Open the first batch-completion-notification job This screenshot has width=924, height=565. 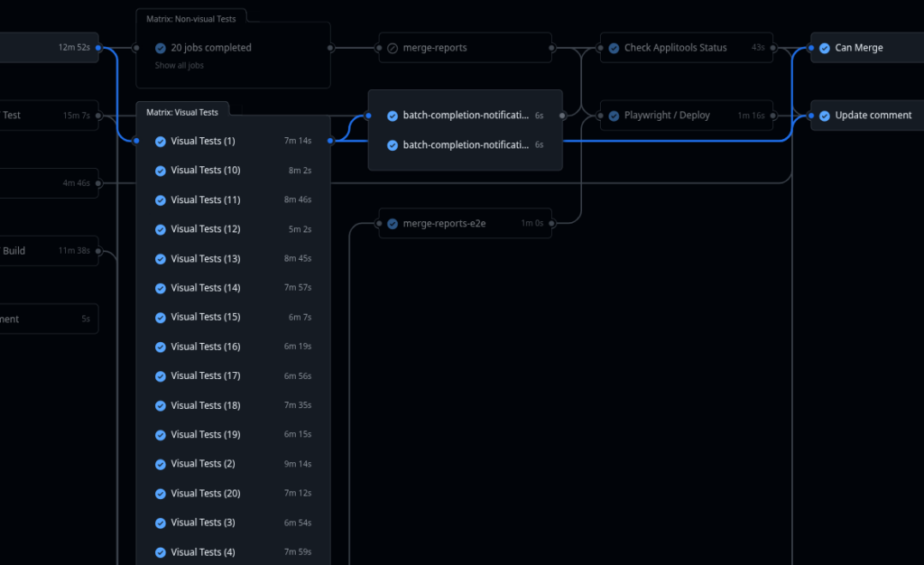tap(466, 116)
